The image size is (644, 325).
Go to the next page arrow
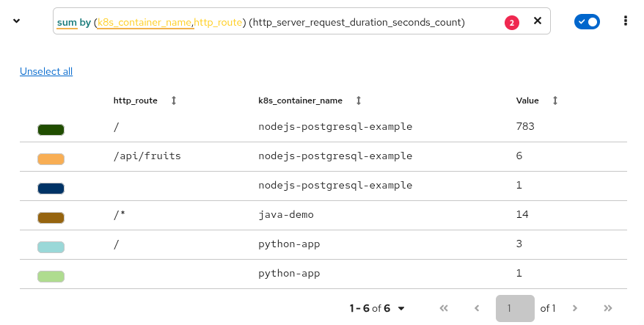(575, 308)
